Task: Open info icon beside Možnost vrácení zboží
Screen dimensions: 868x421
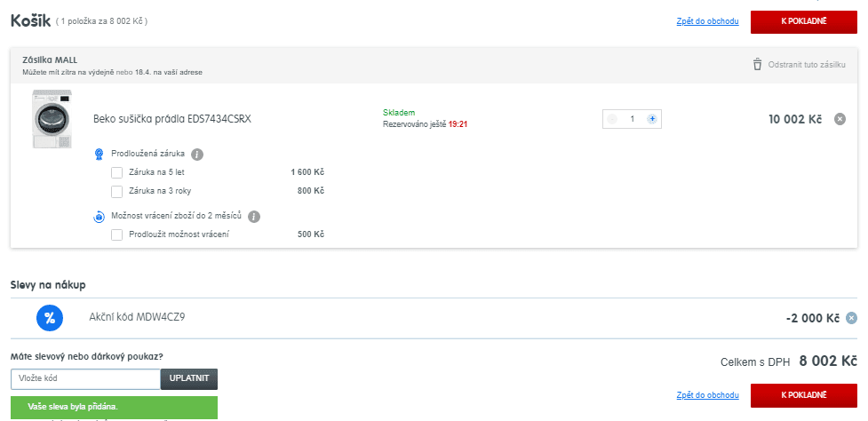Action: 254,217
